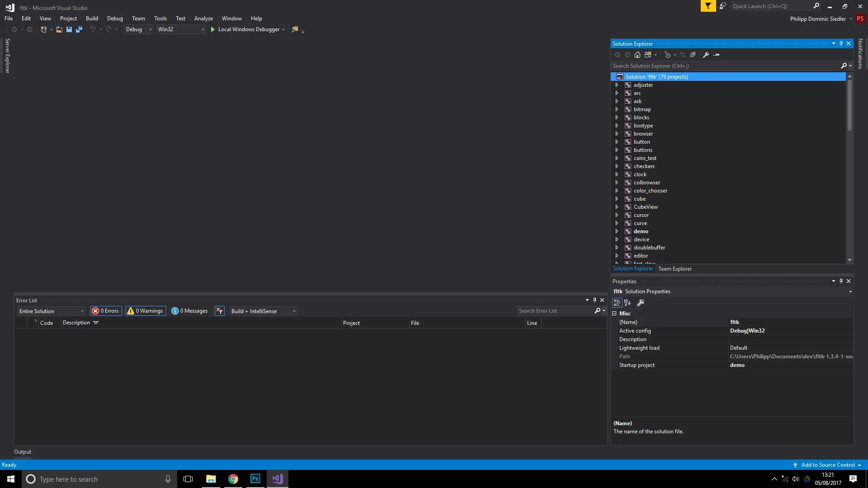Screen dimensions: 868x488
Task: Click the notifications flag icon in the title bar
Action: [x=708, y=6]
